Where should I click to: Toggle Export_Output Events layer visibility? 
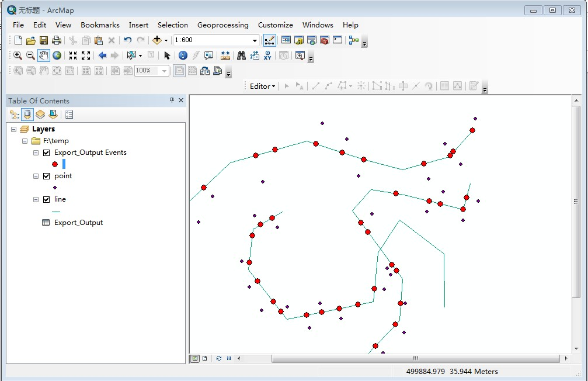pos(47,153)
